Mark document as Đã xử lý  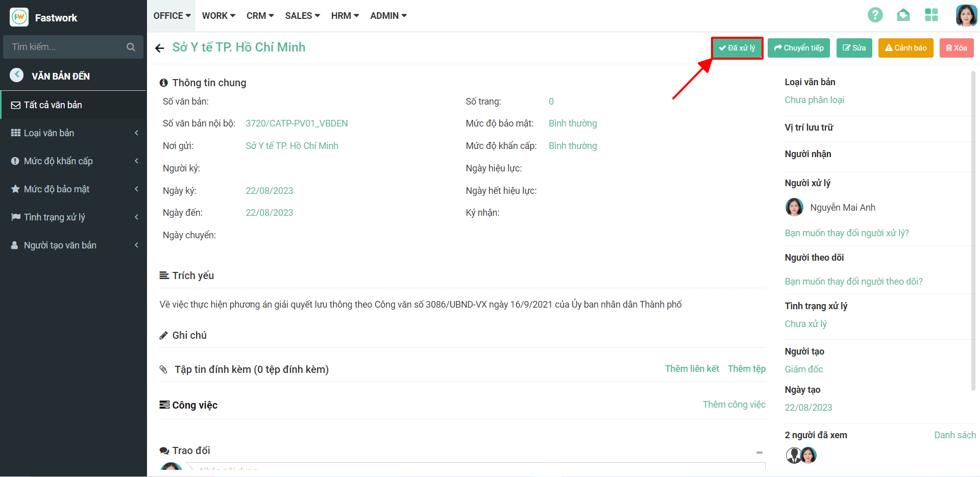click(737, 48)
